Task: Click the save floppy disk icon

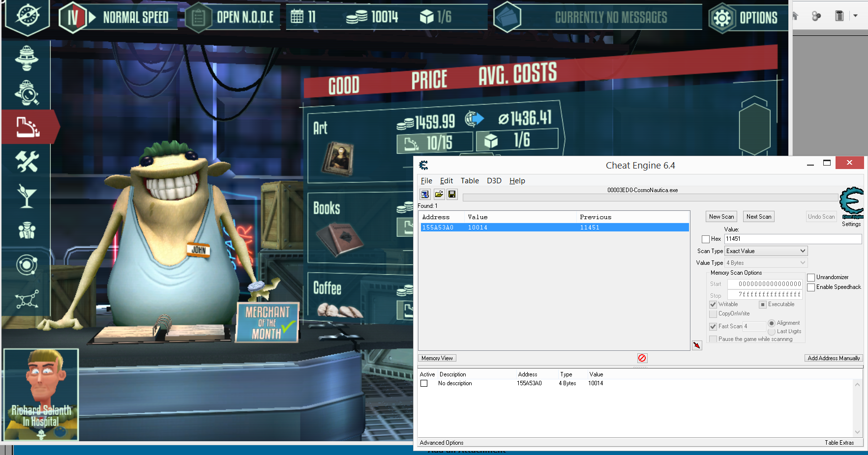Action: pos(452,194)
